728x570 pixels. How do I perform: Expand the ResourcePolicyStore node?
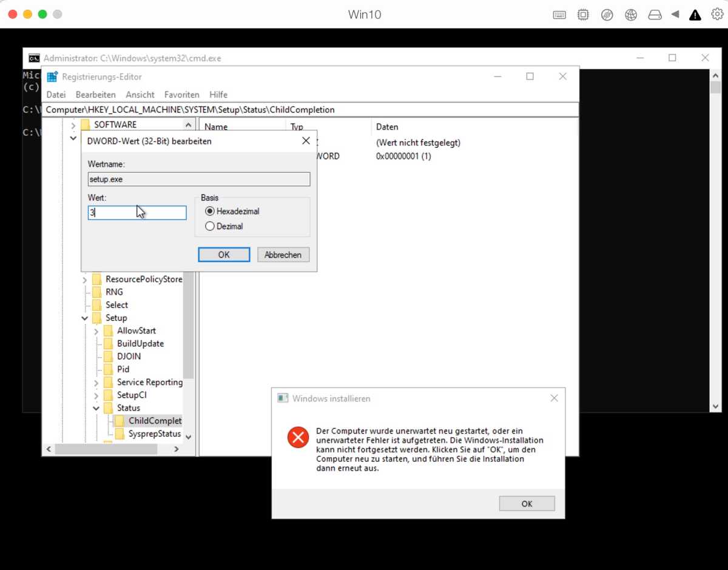click(x=84, y=280)
